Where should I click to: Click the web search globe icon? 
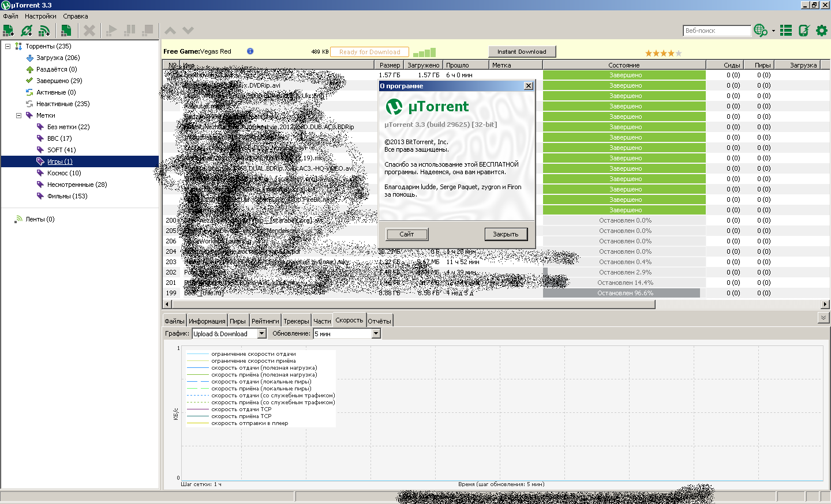tap(761, 31)
